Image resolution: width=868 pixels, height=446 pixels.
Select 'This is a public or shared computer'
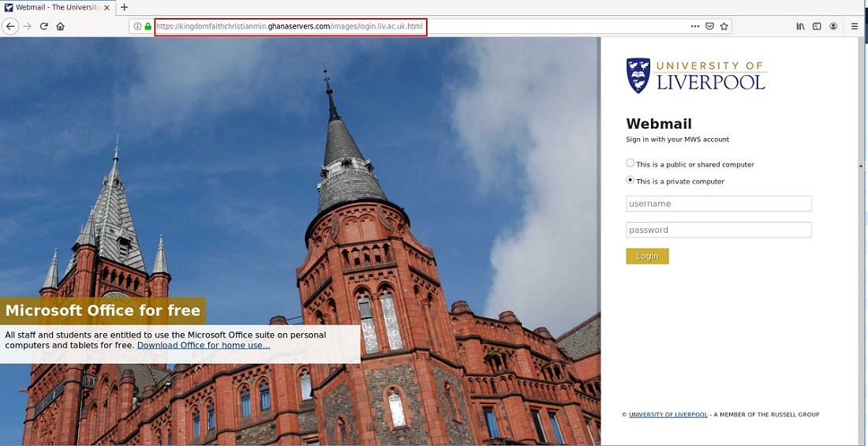coord(630,163)
